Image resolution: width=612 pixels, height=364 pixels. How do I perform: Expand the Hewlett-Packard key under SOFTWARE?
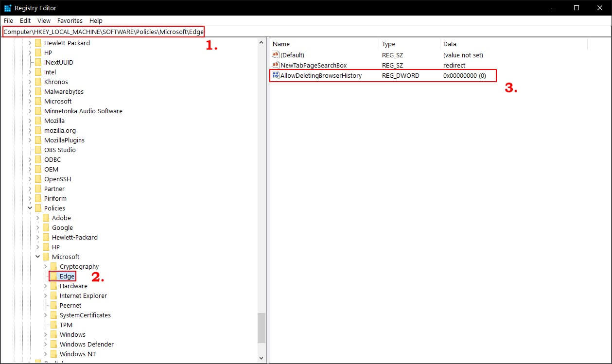click(30, 43)
